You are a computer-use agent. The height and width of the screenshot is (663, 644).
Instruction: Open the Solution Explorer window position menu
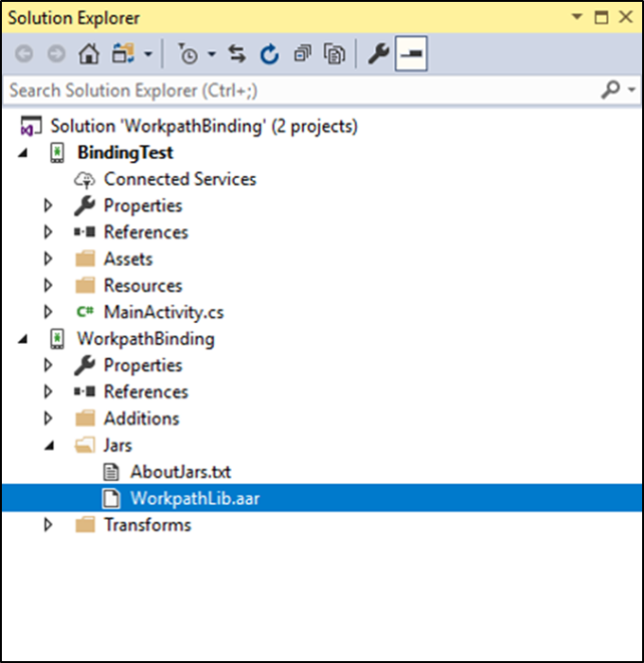click(x=577, y=17)
